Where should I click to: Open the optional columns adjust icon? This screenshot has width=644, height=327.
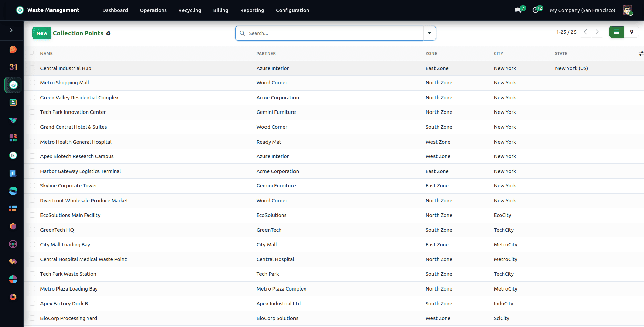pos(641,53)
